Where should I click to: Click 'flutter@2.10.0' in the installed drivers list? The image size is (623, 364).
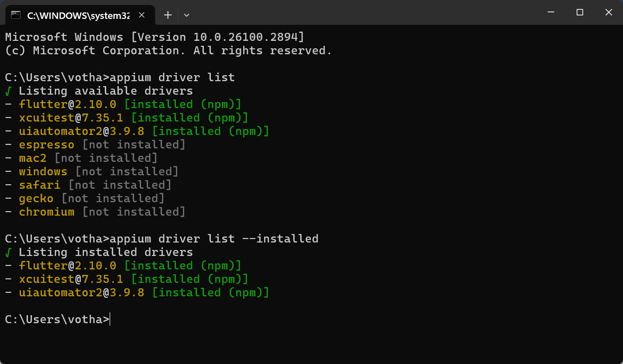[68, 265]
